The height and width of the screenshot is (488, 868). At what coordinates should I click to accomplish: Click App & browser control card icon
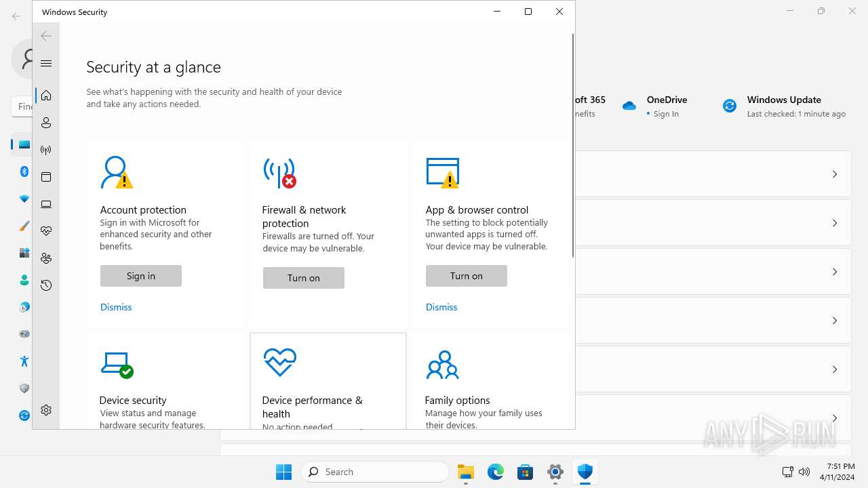tap(442, 173)
